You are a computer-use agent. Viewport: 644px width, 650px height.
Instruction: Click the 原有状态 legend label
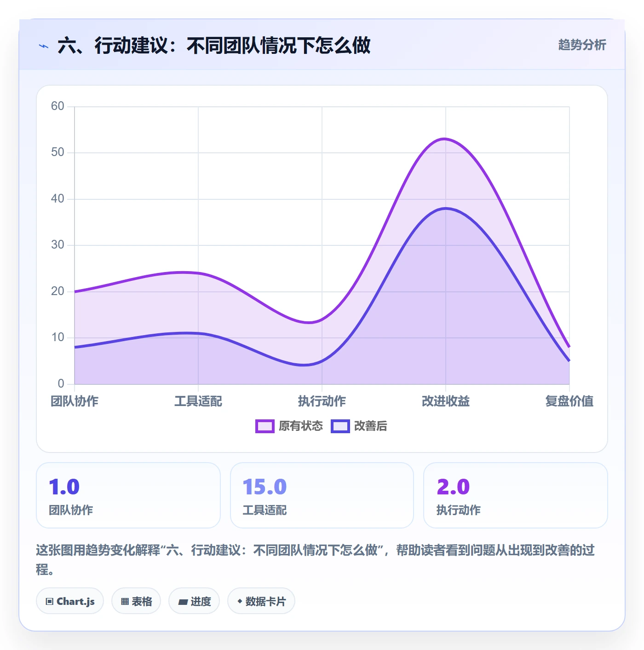click(x=301, y=426)
